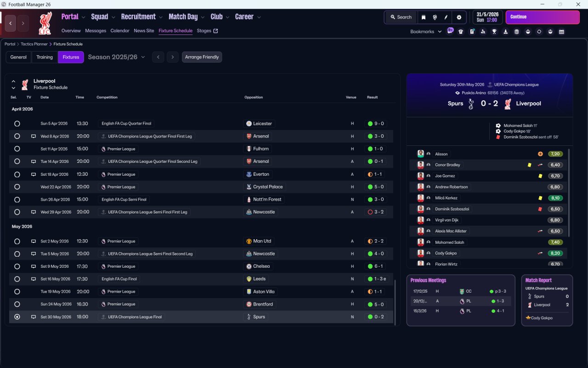Select the radio button for Man Utd fixture
The width and height of the screenshot is (588, 368).
[x=17, y=241]
